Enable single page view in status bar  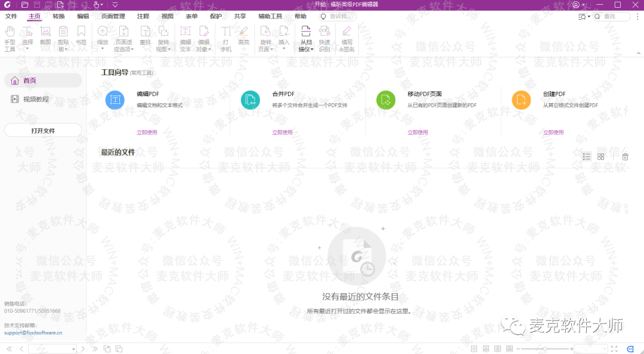pos(474,349)
